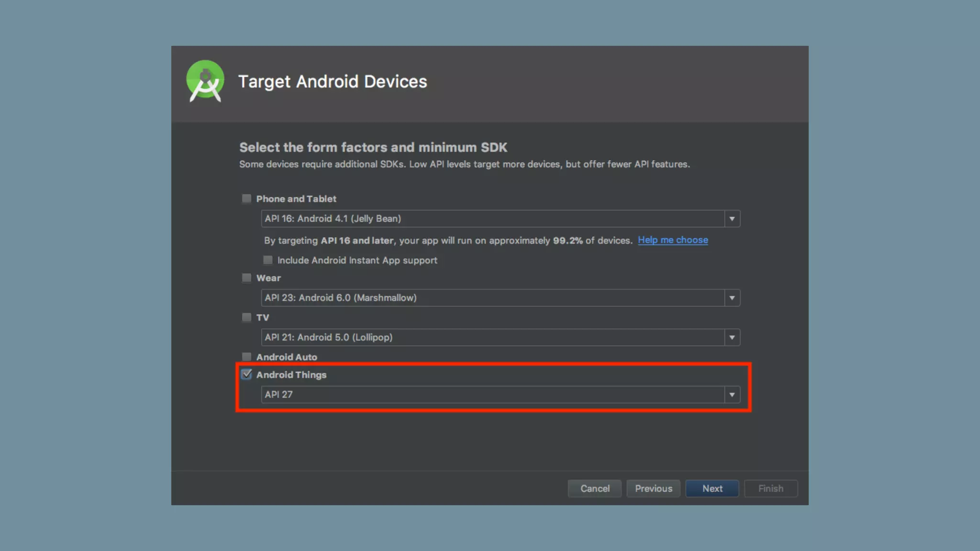The image size is (980, 551).
Task: Click the Finish button
Action: pos(770,488)
